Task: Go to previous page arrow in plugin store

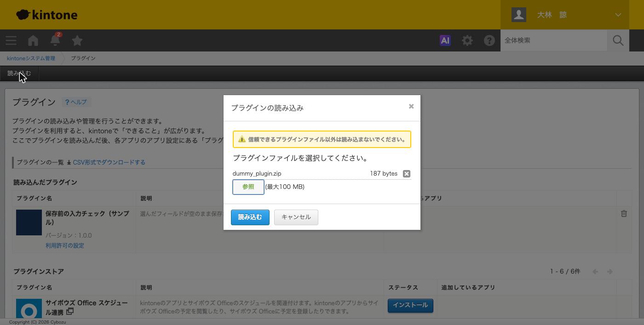Action: coord(595,272)
